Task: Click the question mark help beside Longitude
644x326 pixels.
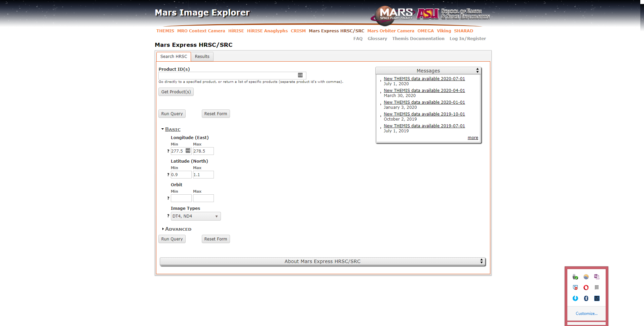Action: [x=168, y=151]
